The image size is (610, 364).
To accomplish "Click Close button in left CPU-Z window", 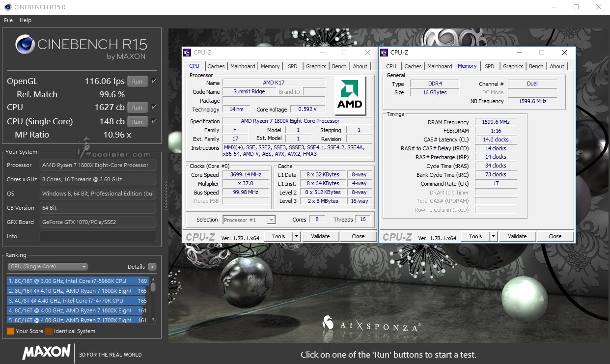I will click(358, 236).
